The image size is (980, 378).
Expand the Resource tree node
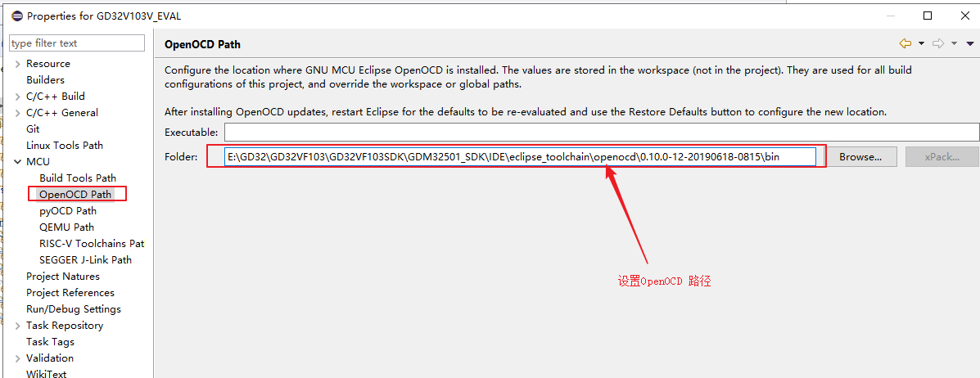coord(18,64)
